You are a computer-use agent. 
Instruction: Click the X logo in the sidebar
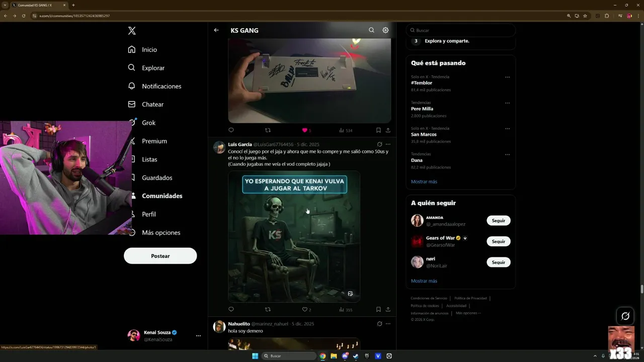point(132,31)
